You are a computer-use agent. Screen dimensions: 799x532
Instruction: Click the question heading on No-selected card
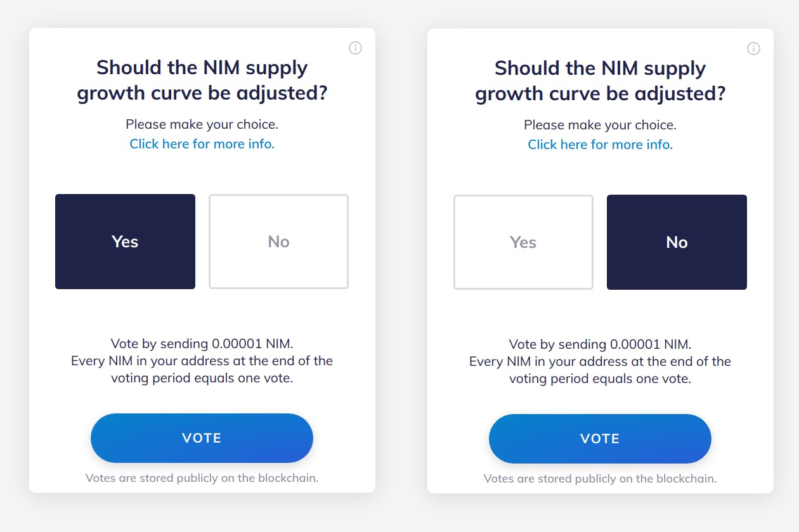click(x=600, y=81)
